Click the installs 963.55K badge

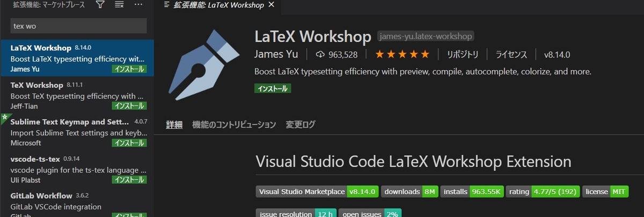[x=472, y=191]
